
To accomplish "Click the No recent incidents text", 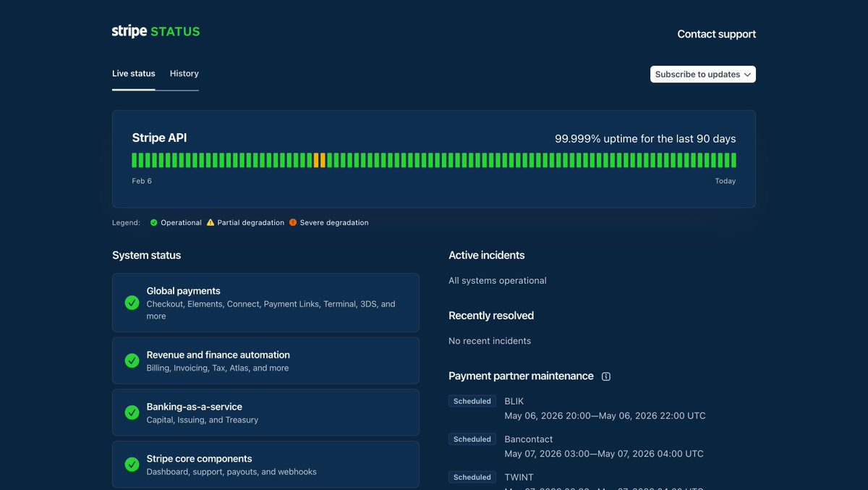I will tap(490, 341).
